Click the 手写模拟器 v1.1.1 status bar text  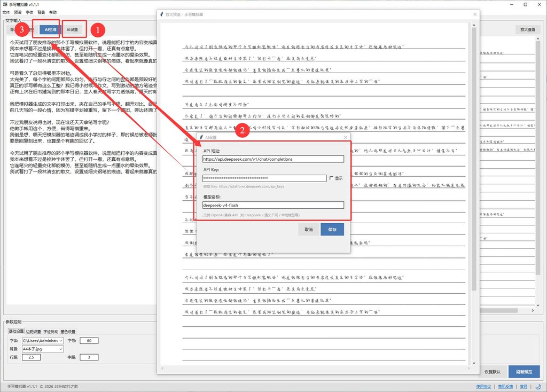(x=22, y=387)
